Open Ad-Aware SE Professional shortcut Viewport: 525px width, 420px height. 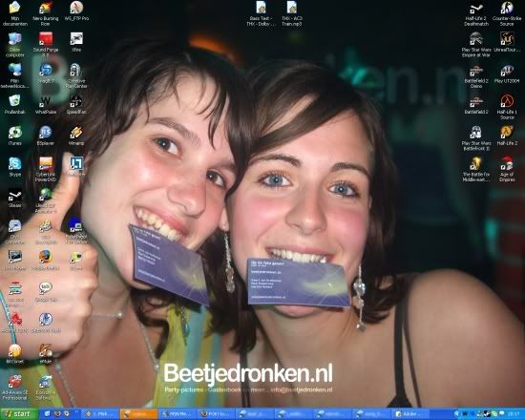pyautogui.click(x=14, y=388)
